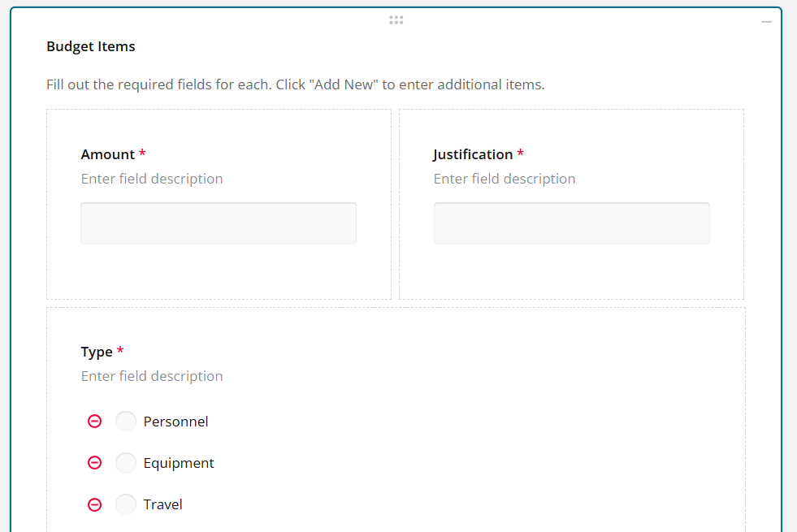Viewport: 797px width, 532px height.
Task: Click the drag handle dots above the section
Action: tap(396, 19)
